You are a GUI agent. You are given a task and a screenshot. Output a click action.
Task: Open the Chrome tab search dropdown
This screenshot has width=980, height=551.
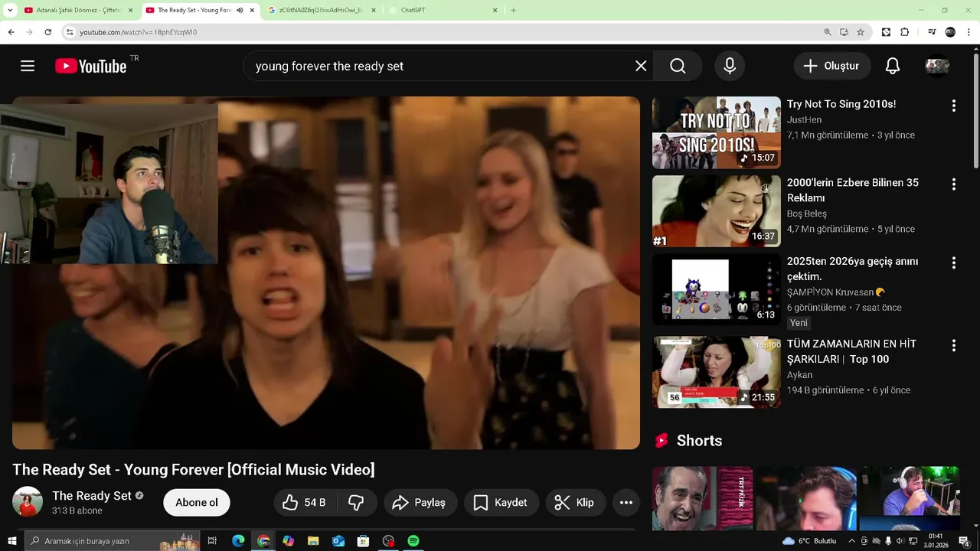[x=10, y=10]
